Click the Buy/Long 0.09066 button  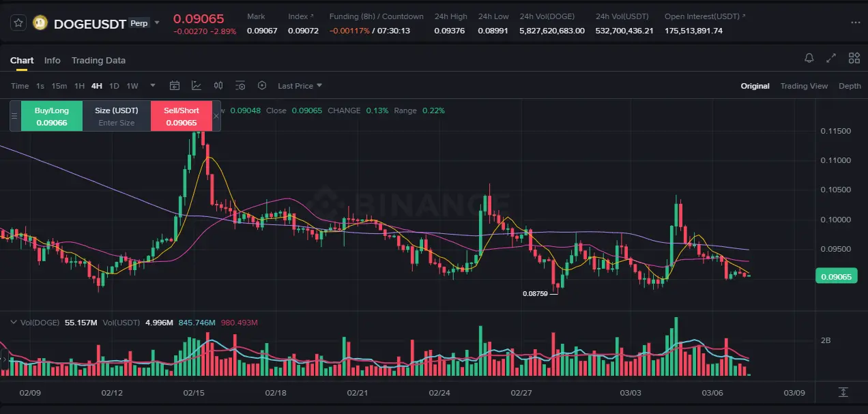52,116
